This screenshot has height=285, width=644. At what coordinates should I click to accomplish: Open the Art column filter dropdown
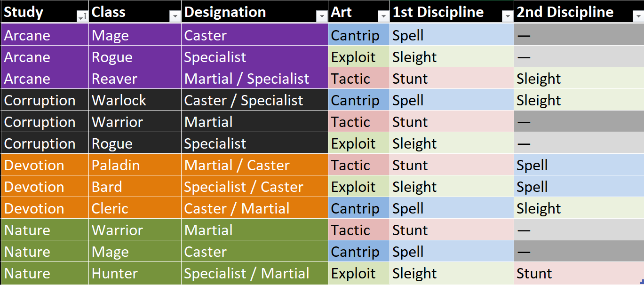[x=383, y=16]
